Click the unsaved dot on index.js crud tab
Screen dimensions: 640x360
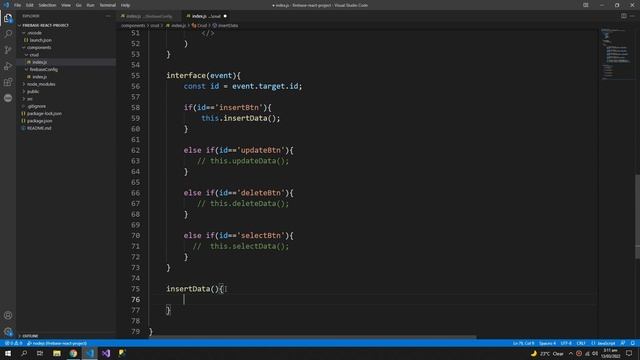tap(225, 16)
